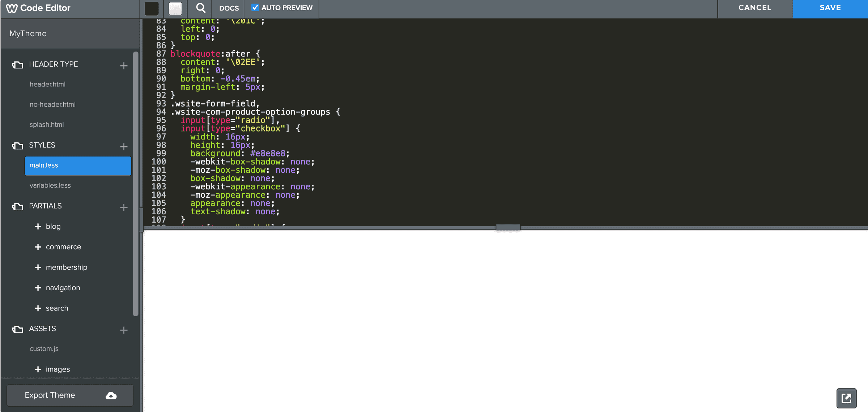Expand the commerce partials folder
868x412 pixels.
tap(38, 247)
